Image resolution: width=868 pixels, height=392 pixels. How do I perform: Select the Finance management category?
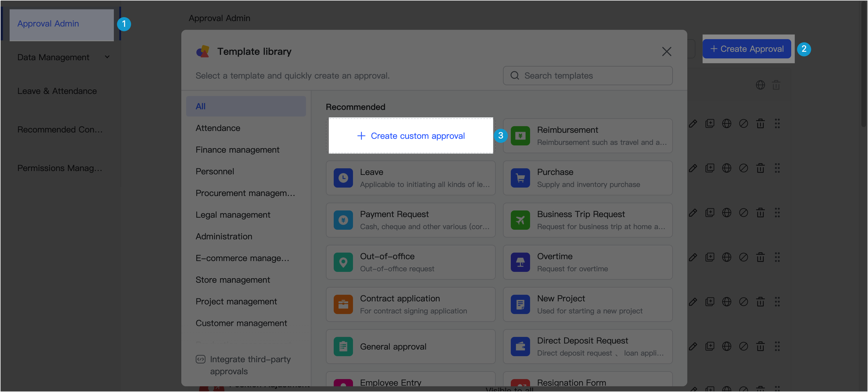coord(246,150)
